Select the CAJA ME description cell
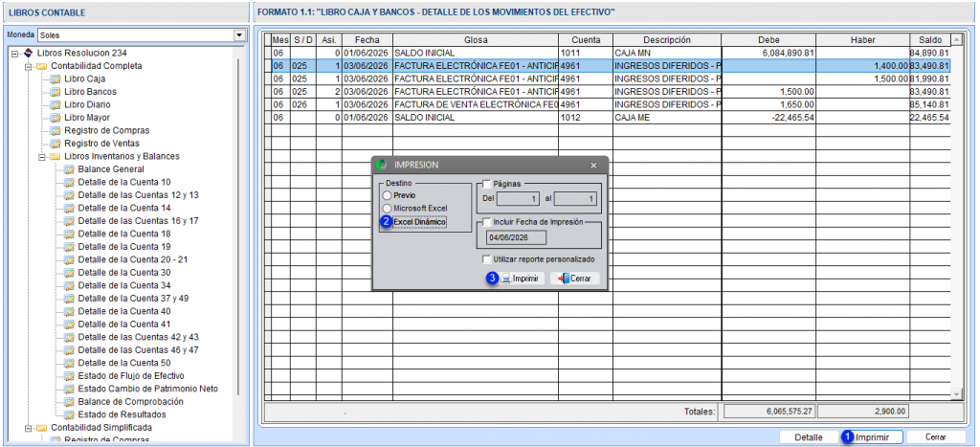Viewport: 980px width, 447px height. (667, 118)
